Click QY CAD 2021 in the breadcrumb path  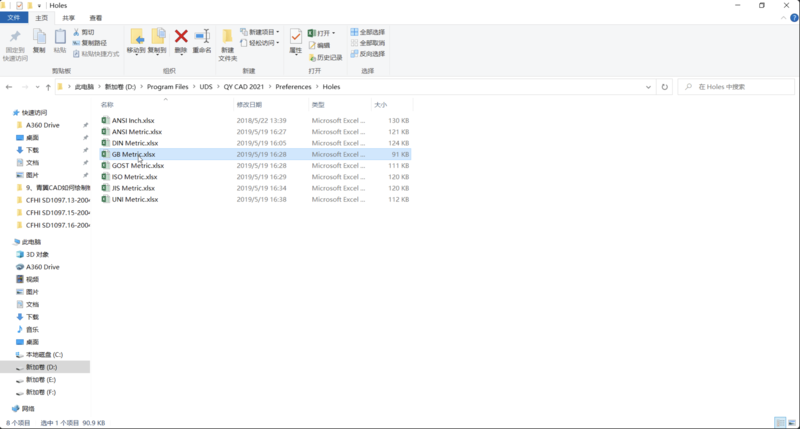coord(246,87)
